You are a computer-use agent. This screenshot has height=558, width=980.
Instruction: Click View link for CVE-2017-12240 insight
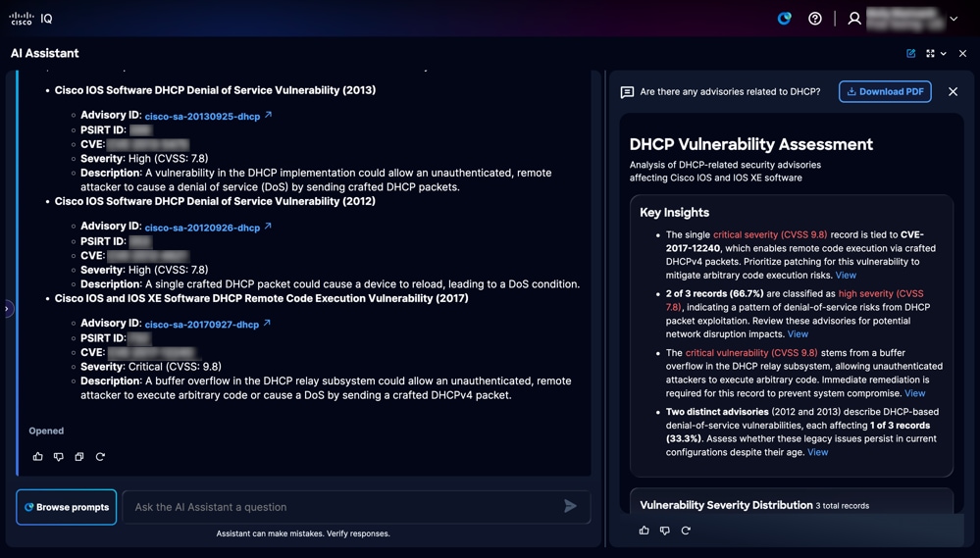(846, 276)
